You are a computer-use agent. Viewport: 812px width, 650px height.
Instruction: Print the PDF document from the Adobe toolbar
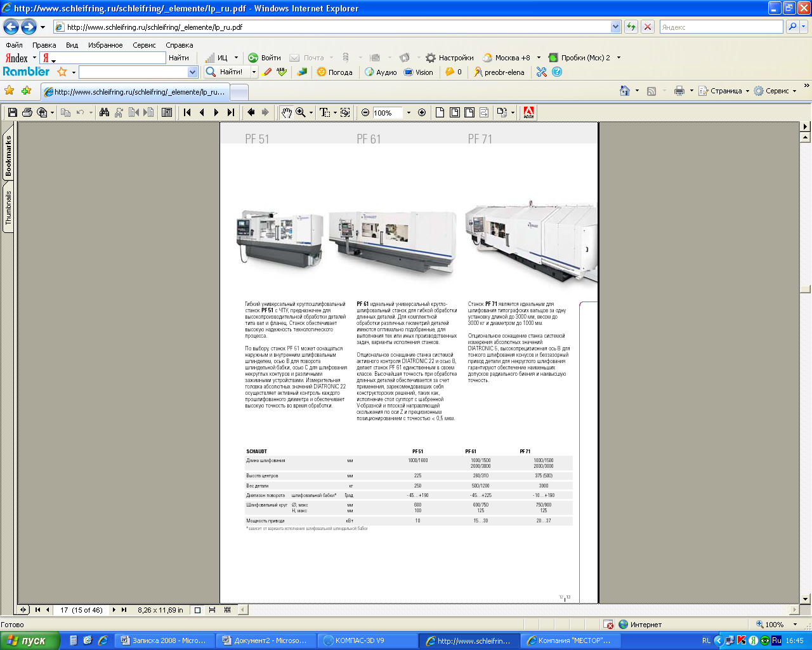(27, 112)
